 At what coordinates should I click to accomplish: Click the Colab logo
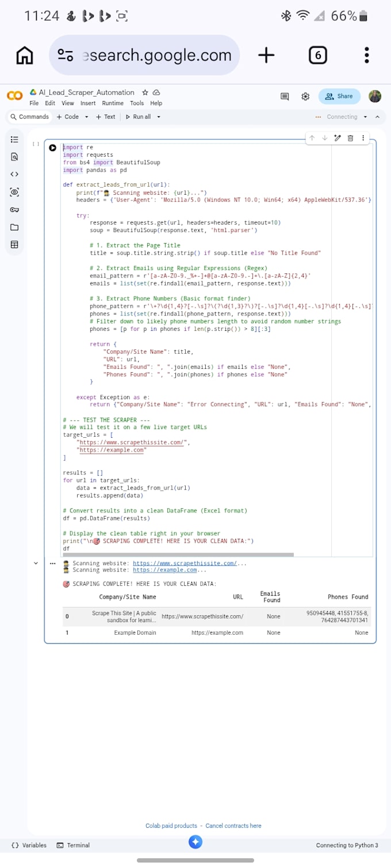[15, 97]
